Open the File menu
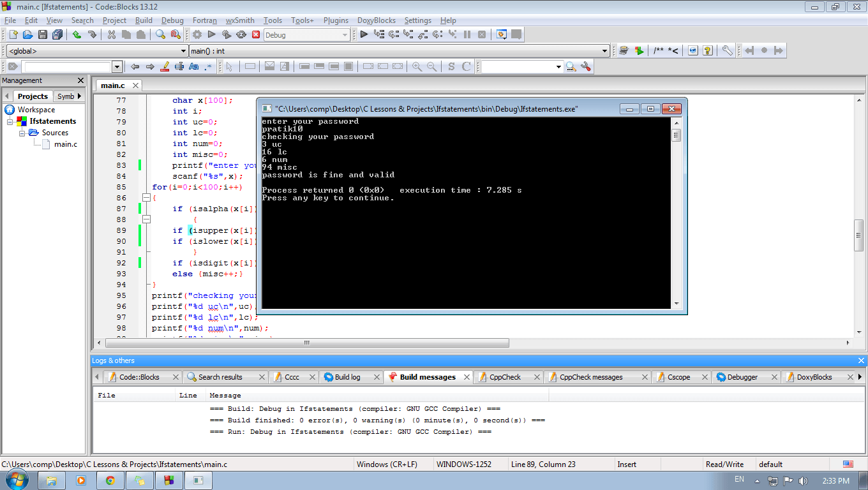The width and height of the screenshot is (868, 490). [x=10, y=20]
